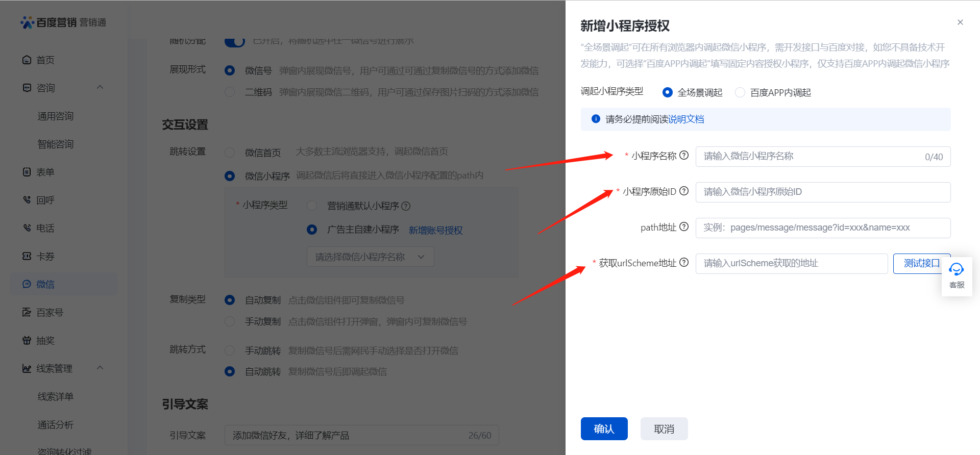This screenshot has height=455, width=980.
Task: Select 广告主自建小程序 radio
Action: 312,230
